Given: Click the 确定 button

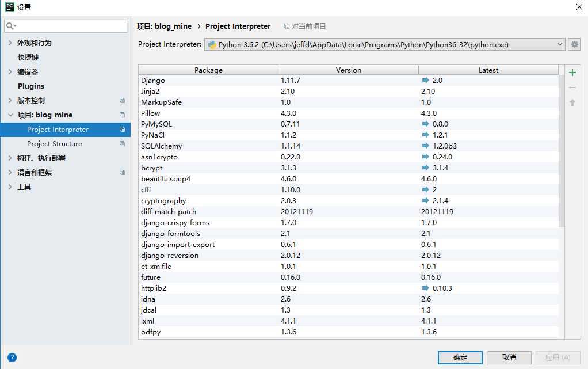Looking at the screenshot, I should point(460,357).
